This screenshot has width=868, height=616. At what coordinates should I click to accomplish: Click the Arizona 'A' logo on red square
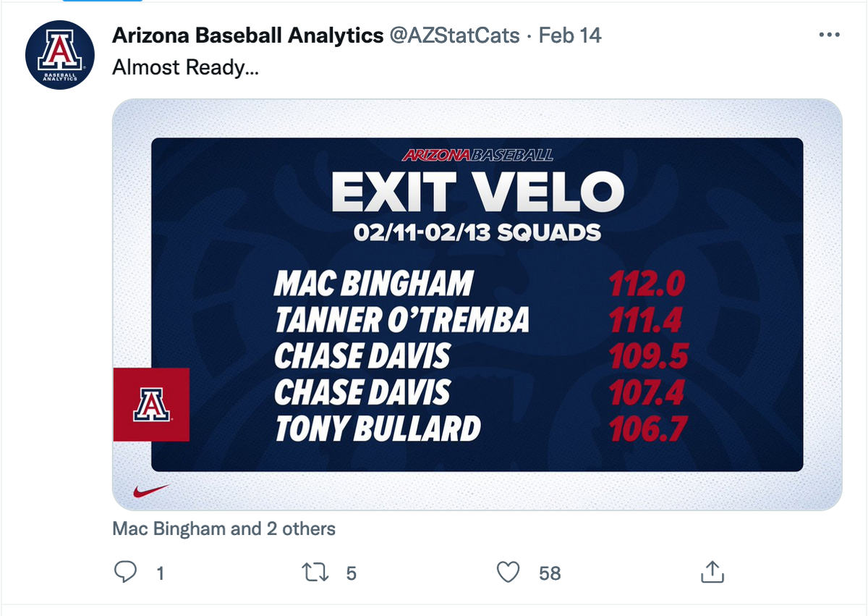pyautogui.click(x=151, y=404)
